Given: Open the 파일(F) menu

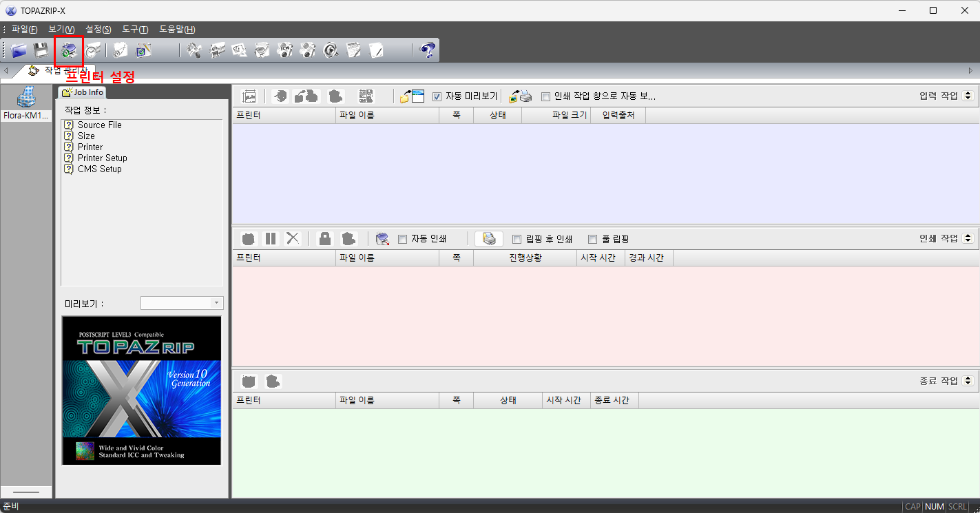Looking at the screenshot, I should coord(24,30).
